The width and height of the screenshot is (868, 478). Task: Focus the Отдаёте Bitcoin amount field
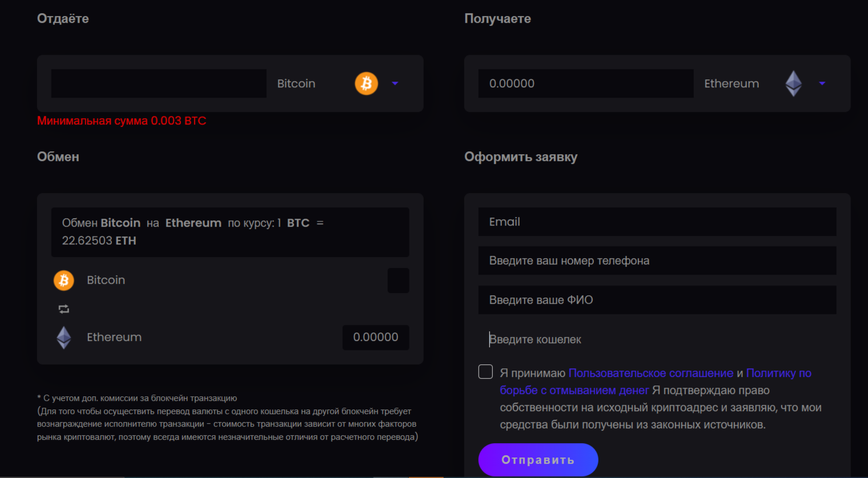coord(159,83)
